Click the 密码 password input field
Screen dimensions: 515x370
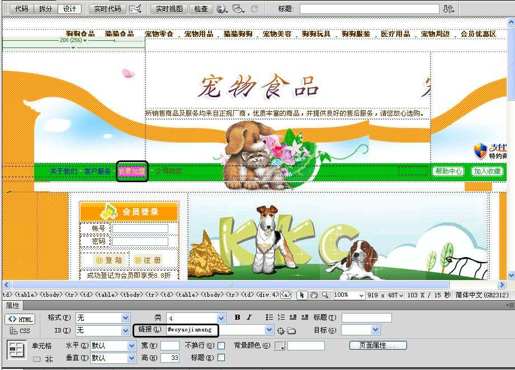[140, 241]
